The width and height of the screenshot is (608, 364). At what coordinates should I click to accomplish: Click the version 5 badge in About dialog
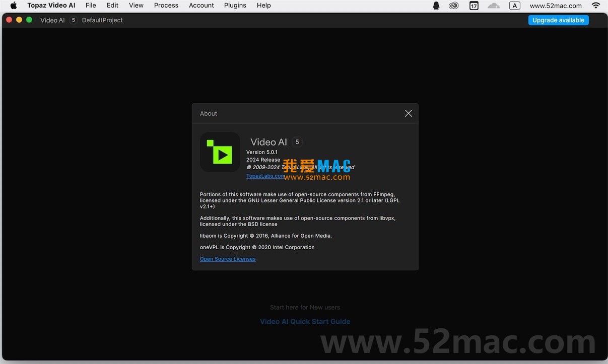[x=297, y=142]
